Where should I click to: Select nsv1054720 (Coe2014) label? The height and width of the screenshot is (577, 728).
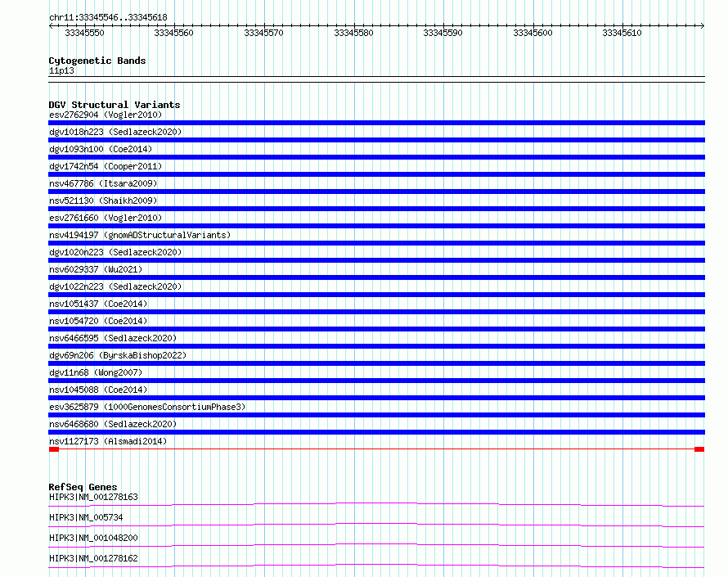pos(98,321)
